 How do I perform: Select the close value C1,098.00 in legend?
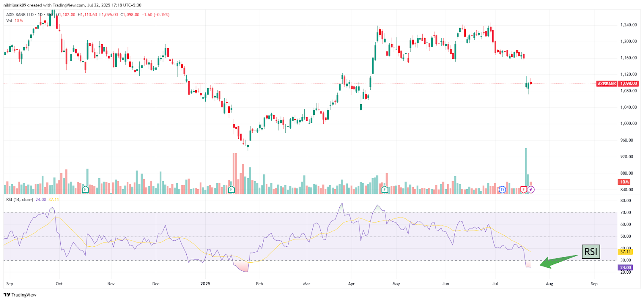[130, 14]
